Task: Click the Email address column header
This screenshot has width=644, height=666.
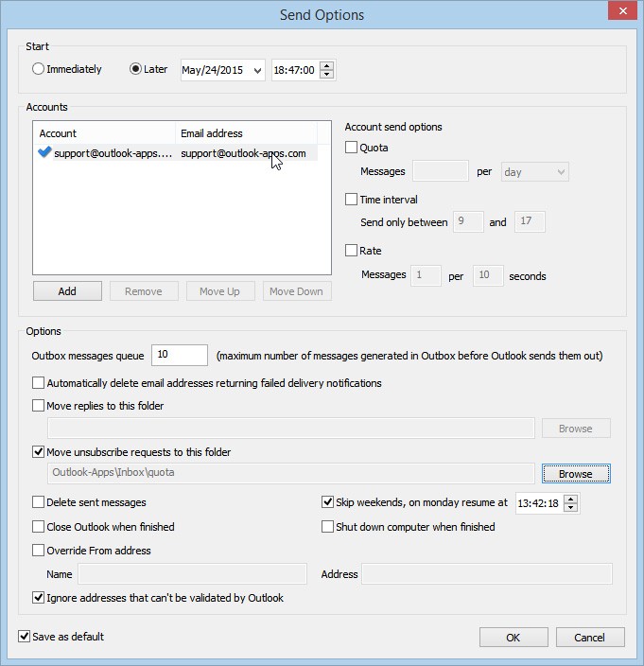Action: coord(246,133)
